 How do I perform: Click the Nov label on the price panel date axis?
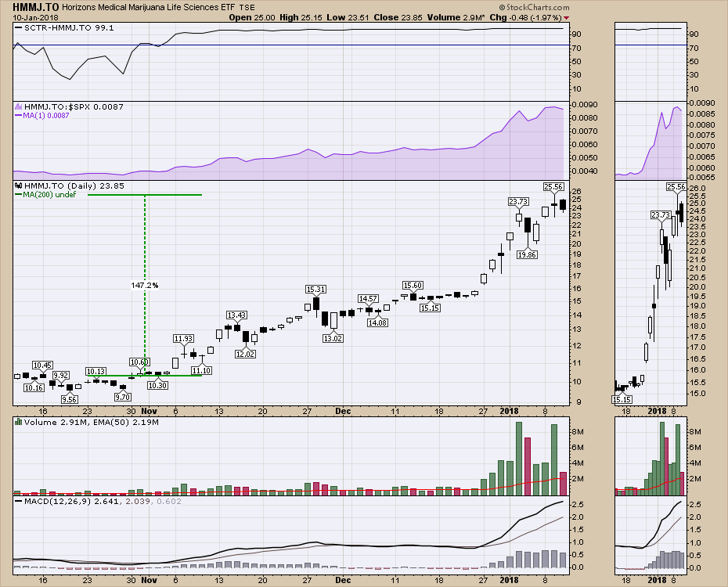point(149,411)
